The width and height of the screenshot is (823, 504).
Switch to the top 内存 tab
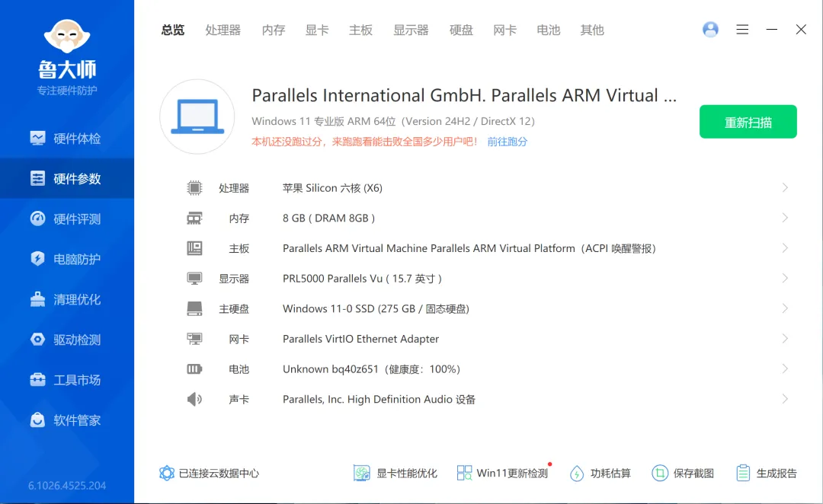(274, 30)
